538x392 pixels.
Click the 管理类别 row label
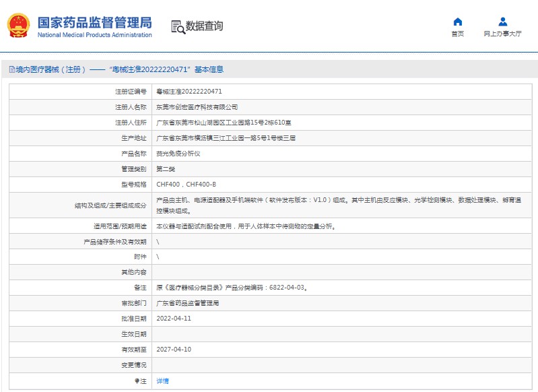pos(134,169)
